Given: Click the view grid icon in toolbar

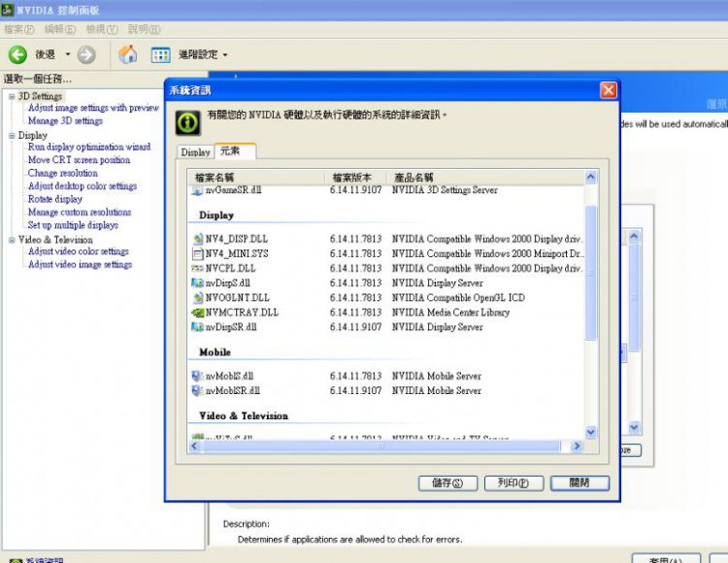Looking at the screenshot, I should pos(160,55).
